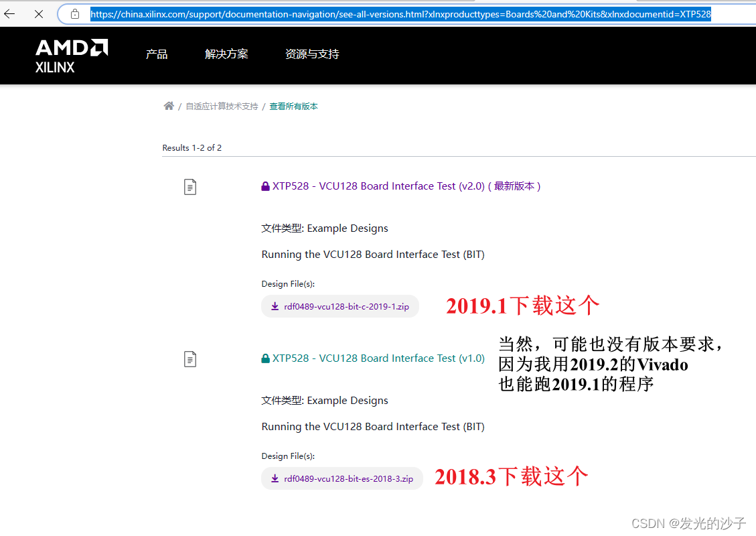The image size is (756, 536).
Task: Click document icon beside XTP528 v2.0
Action: click(x=190, y=187)
